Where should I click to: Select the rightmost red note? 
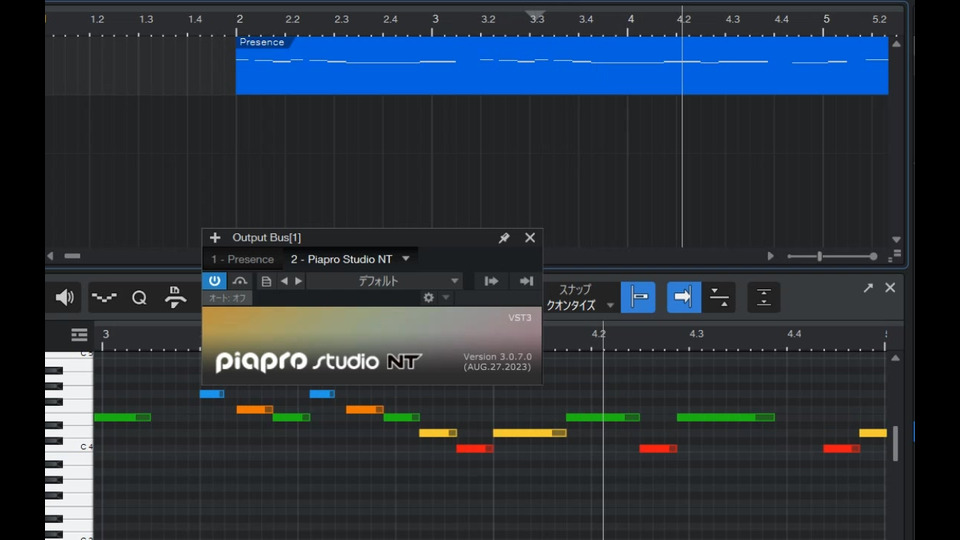pyautogui.click(x=841, y=449)
